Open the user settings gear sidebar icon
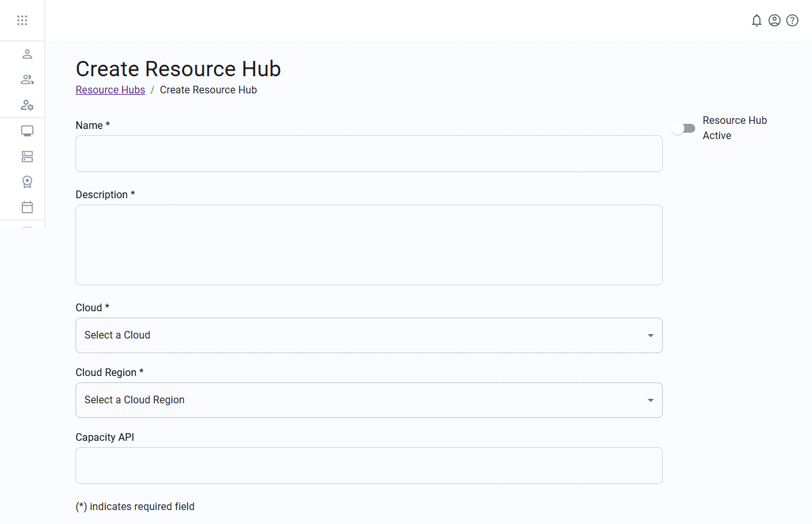This screenshot has width=812, height=524. [x=27, y=105]
